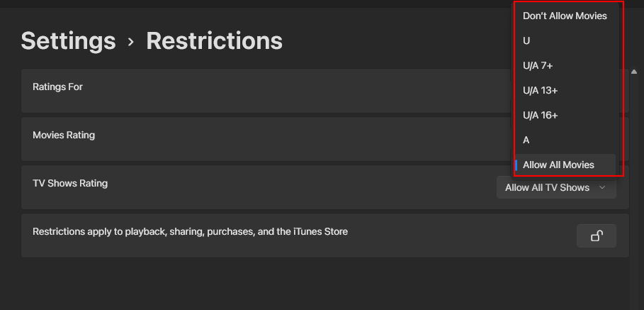Click the empty Ratings For row area
Screen dimensions: 644x310
[x=283, y=90]
